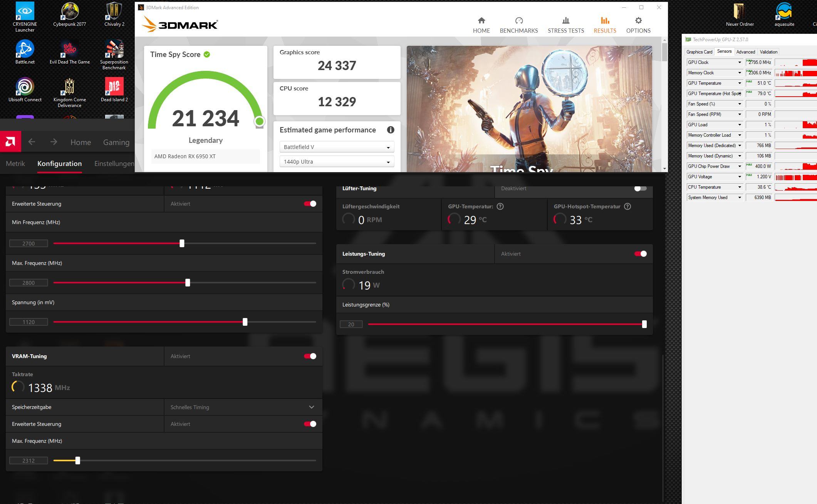
Task: Open the 1440p Ultra resolution dropdown
Action: pos(337,162)
